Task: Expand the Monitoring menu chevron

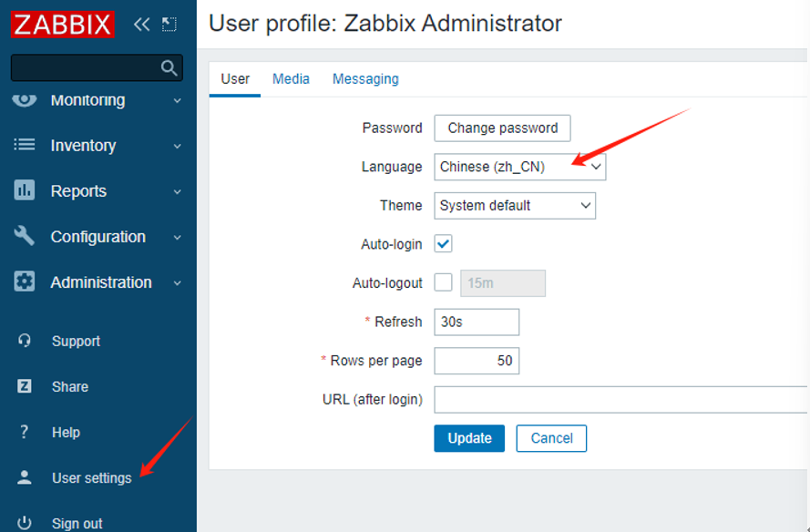Action: 177,100
